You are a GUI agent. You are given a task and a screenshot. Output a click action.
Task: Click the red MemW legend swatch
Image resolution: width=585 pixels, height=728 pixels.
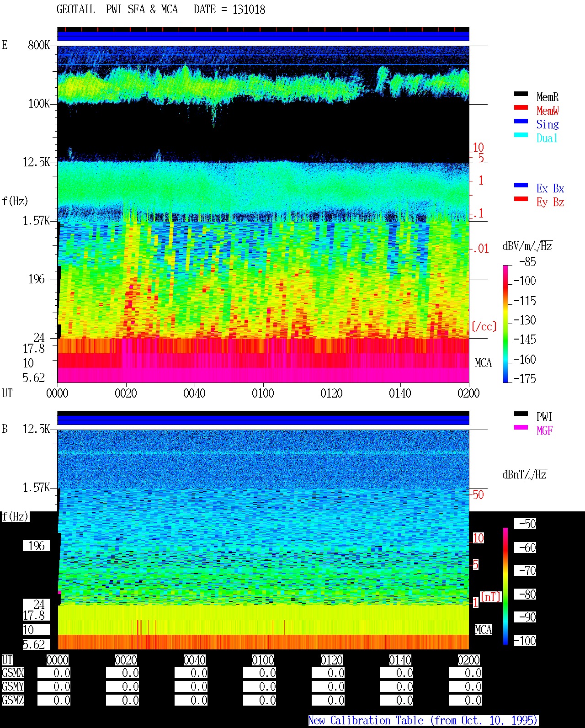[521, 108]
